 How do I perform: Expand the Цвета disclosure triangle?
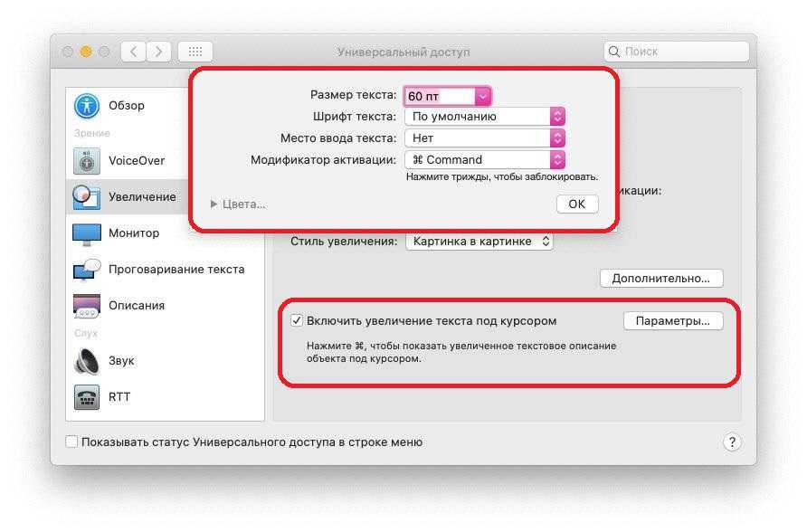(x=214, y=204)
